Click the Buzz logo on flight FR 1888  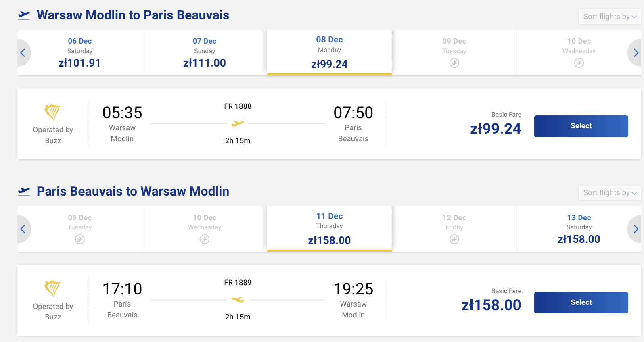pyautogui.click(x=53, y=113)
